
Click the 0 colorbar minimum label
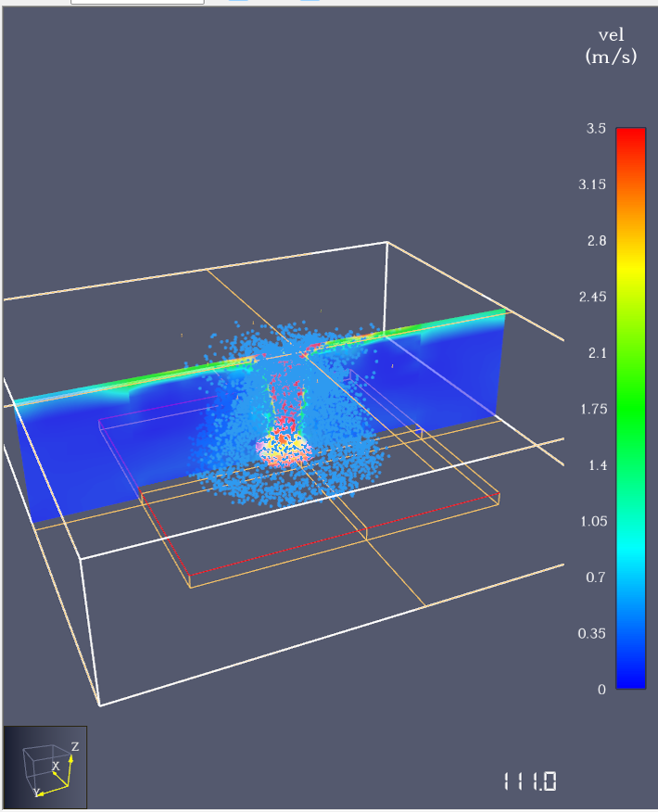click(x=601, y=690)
